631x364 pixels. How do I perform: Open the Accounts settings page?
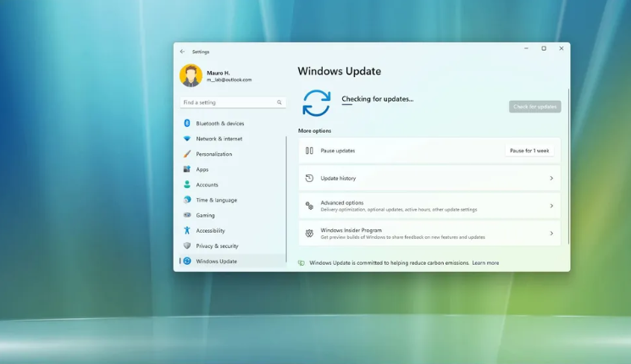233,185
